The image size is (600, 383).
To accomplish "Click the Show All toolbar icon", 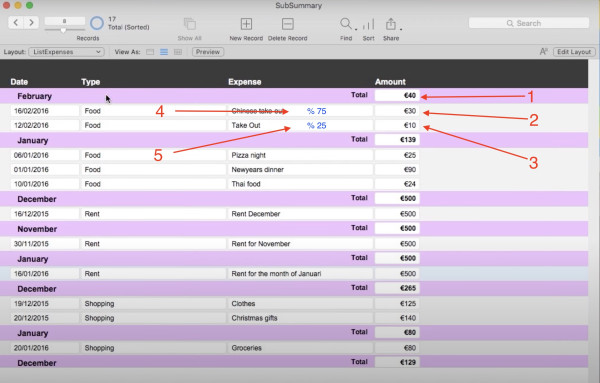I will pos(189,24).
